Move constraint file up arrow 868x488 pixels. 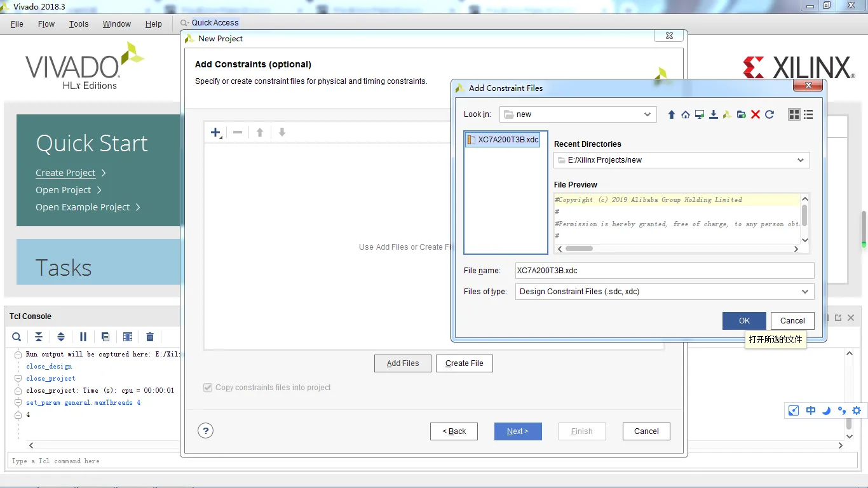260,132
